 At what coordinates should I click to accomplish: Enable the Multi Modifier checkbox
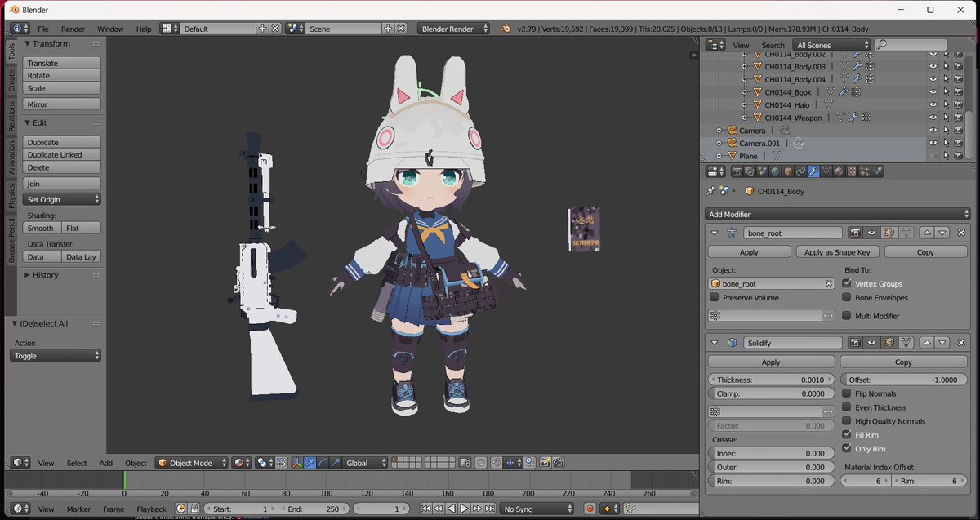[847, 315]
